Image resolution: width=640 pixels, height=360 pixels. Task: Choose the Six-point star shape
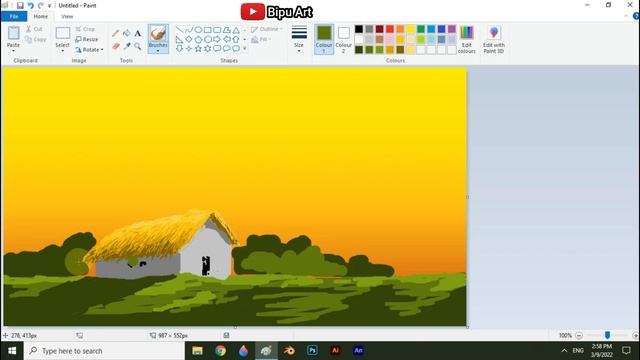pos(208,49)
